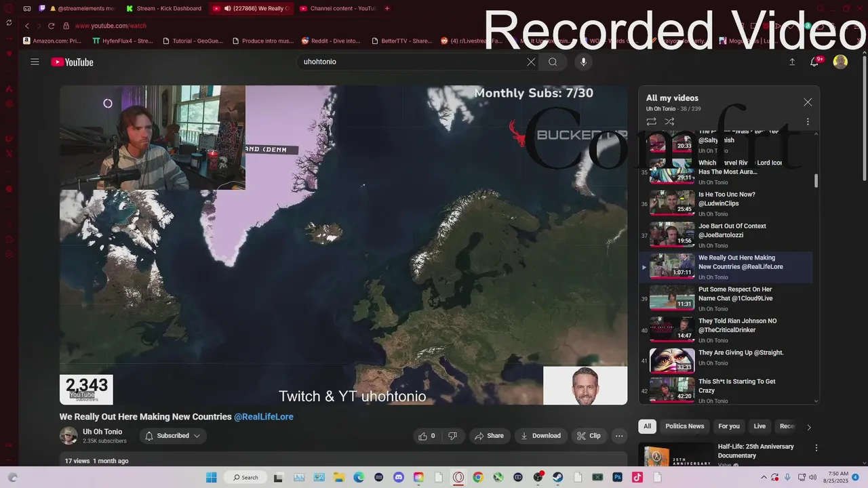Open Produce intro mus... bookmark
This screenshot has width=868, height=488.
pyautogui.click(x=263, y=41)
